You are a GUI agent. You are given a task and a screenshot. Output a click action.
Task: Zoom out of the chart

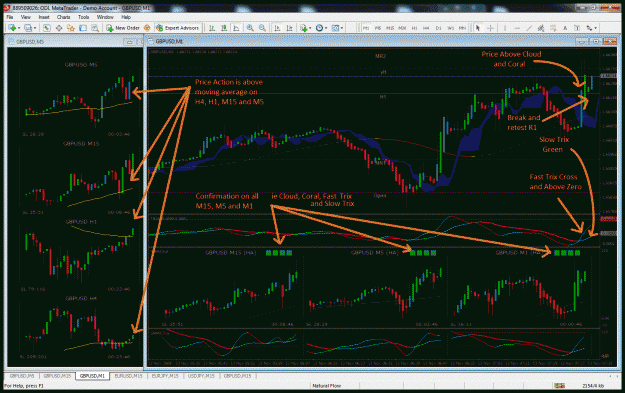tap(262, 28)
